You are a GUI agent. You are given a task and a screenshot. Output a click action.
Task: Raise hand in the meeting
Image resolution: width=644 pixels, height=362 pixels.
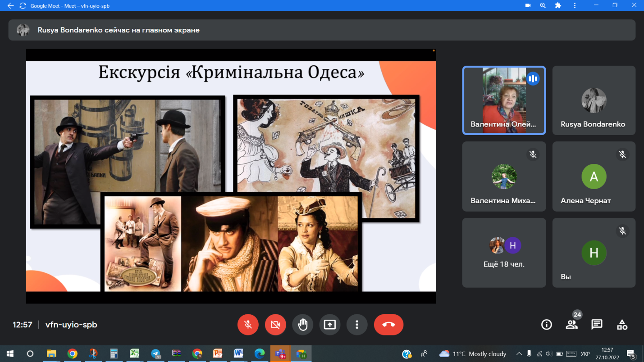[x=302, y=325]
